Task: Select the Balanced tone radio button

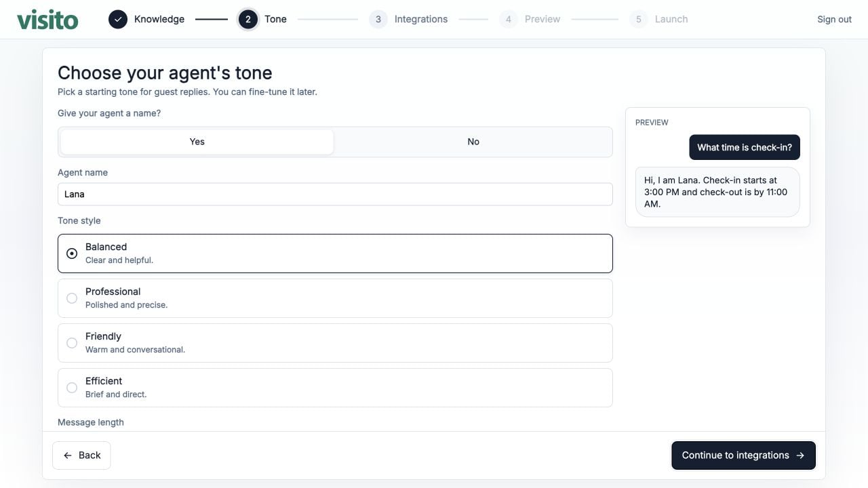Action: coord(72,253)
